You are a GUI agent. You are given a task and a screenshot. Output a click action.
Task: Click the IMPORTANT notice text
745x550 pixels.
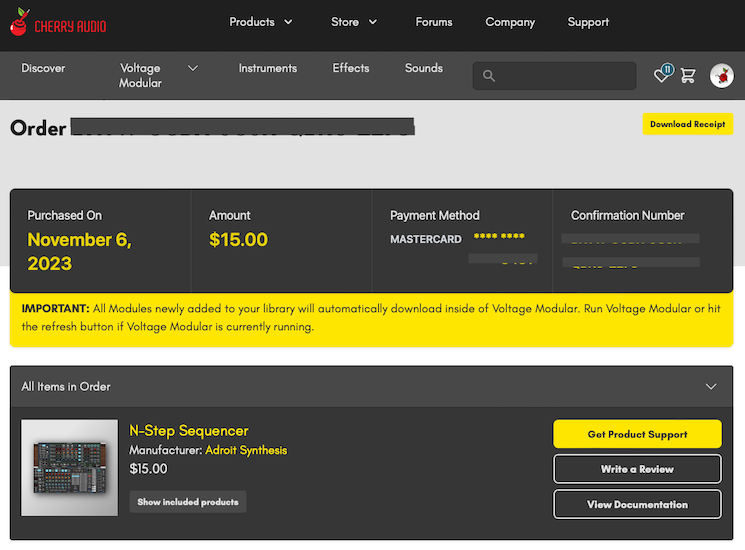point(371,318)
